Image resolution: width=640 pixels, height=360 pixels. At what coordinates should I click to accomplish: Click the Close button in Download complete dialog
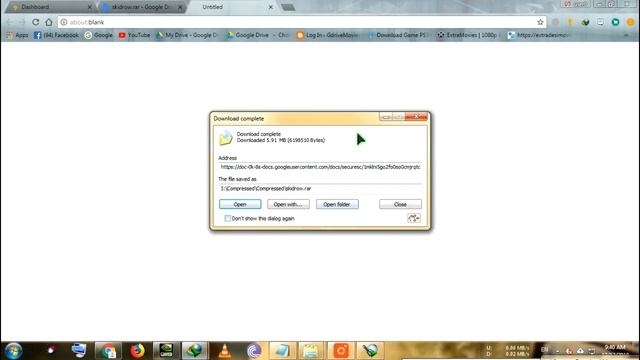400,204
